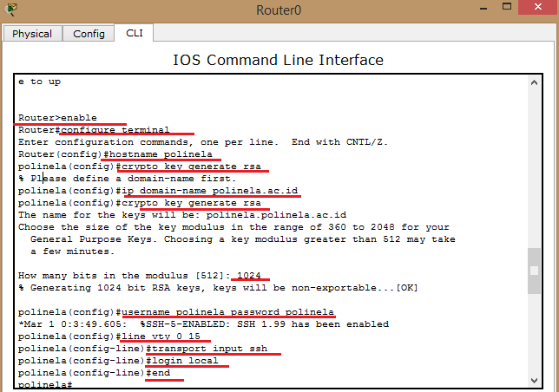
Task: Click the 'transport input ssh' command
Action: 142,349
